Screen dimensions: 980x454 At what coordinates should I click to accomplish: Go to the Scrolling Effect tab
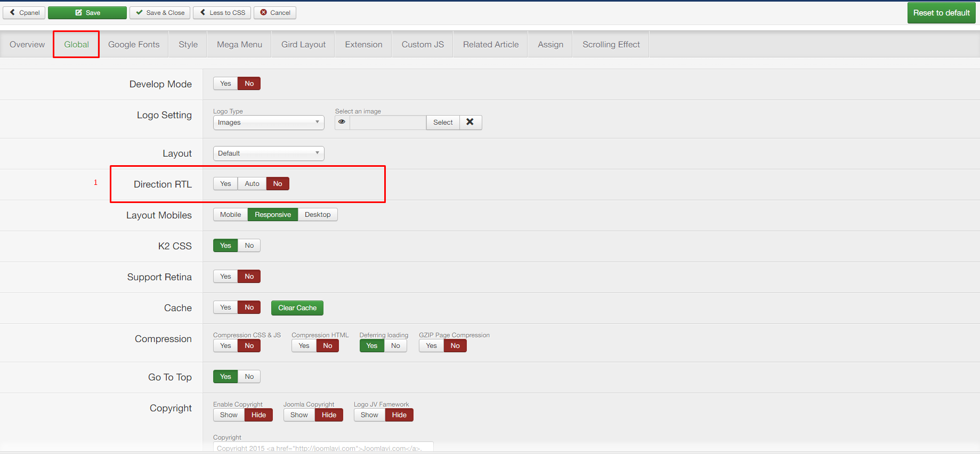pyautogui.click(x=611, y=45)
